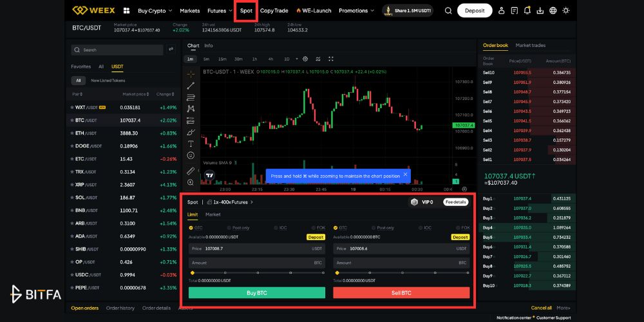Open the chart indicators icon

tap(318, 59)
